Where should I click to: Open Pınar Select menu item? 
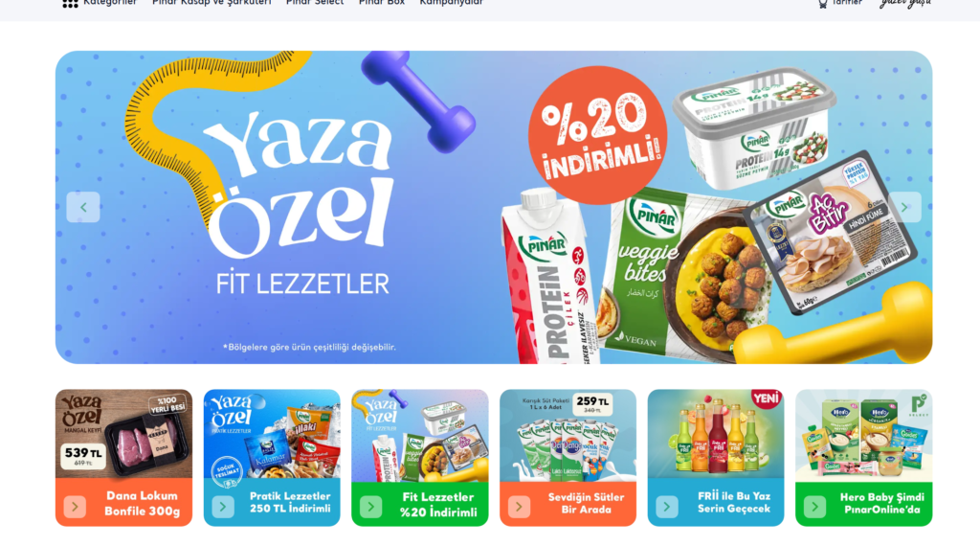click(x=315, y=3)
